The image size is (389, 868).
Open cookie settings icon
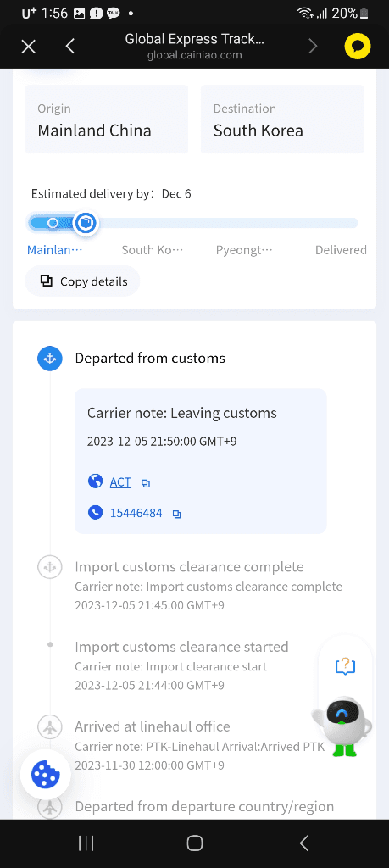(x=46, y=775)
